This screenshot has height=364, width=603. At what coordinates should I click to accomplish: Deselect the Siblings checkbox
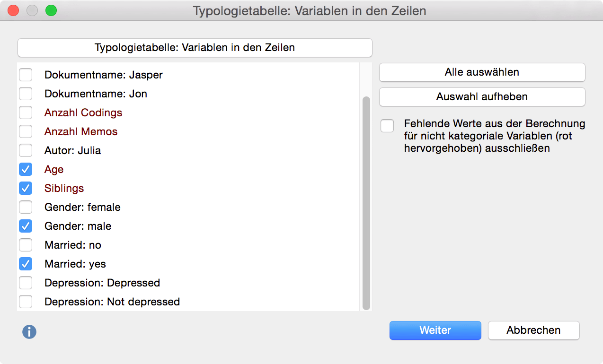pyautogui.click(x=26, y=188)
